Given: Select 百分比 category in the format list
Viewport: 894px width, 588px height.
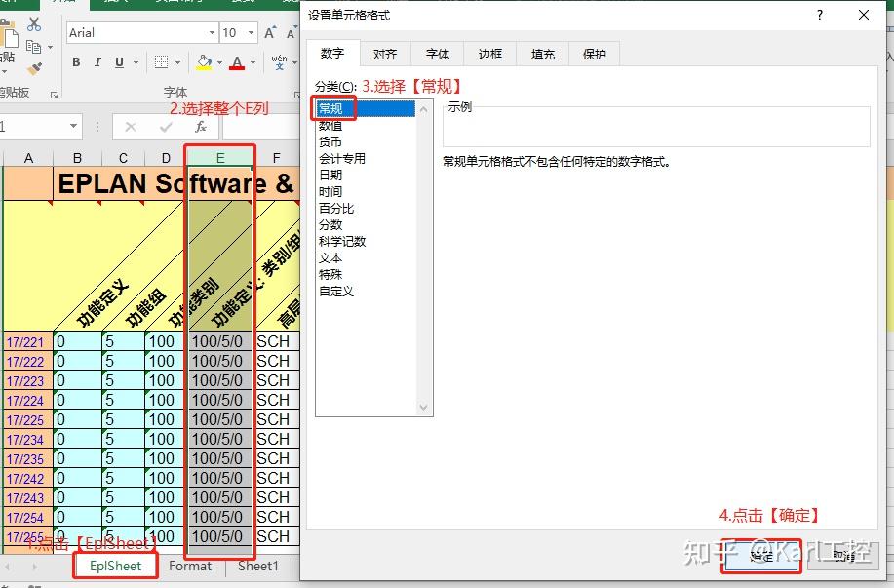Looking at the screenshot, I should click(330, 208).
